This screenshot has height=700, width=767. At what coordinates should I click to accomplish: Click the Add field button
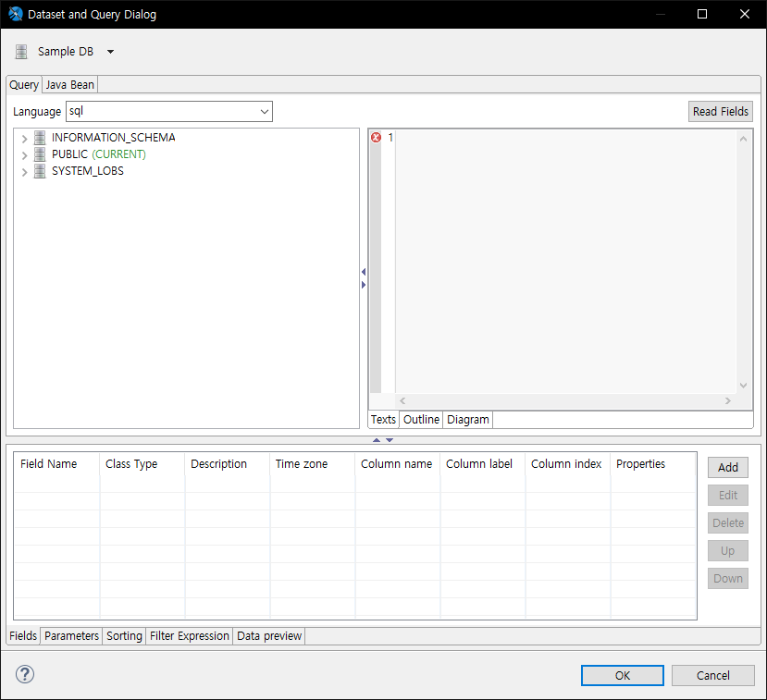coord(728,467)
